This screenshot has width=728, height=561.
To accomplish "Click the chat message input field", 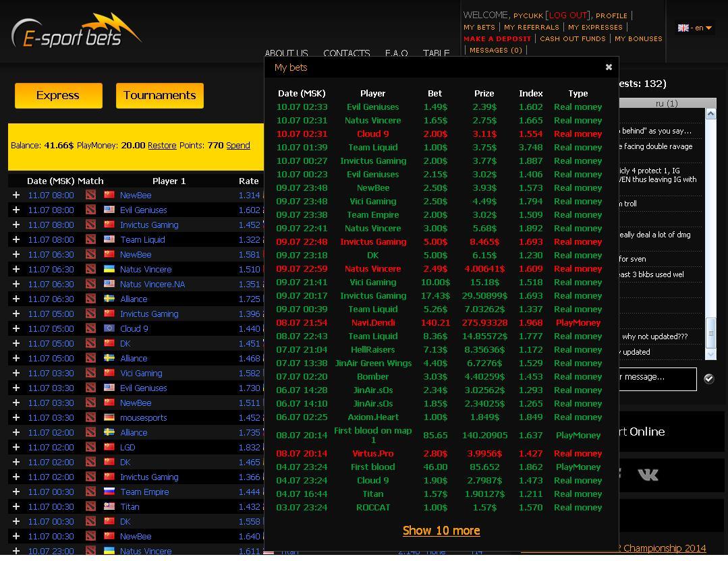I will [x=657, y=379].
